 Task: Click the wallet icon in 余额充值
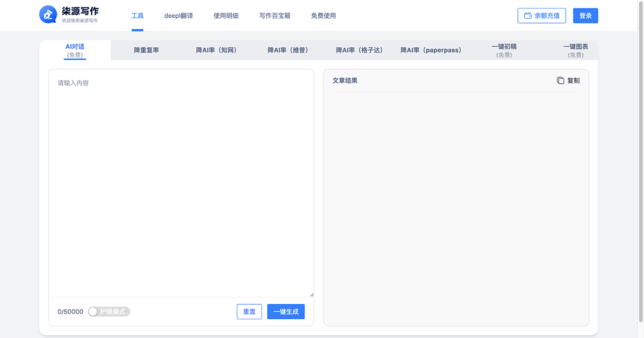(528, 16)
